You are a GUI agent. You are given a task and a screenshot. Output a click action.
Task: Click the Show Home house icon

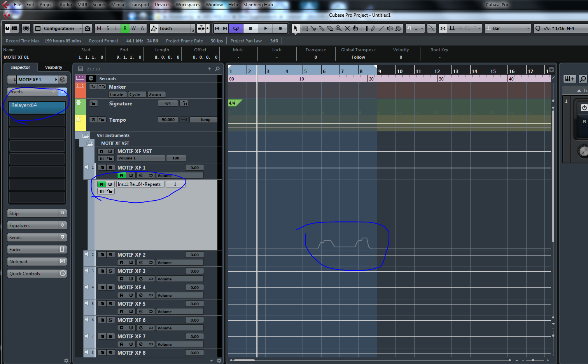(87, 28)
